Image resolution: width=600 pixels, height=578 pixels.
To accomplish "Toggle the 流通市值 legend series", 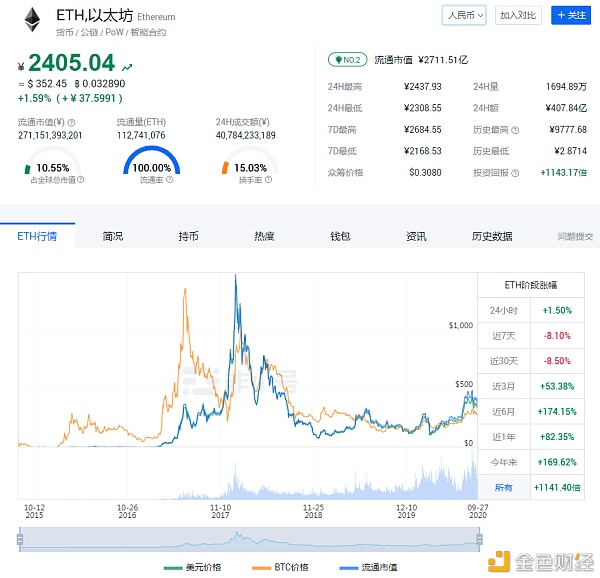I will [x=368, y=567].
